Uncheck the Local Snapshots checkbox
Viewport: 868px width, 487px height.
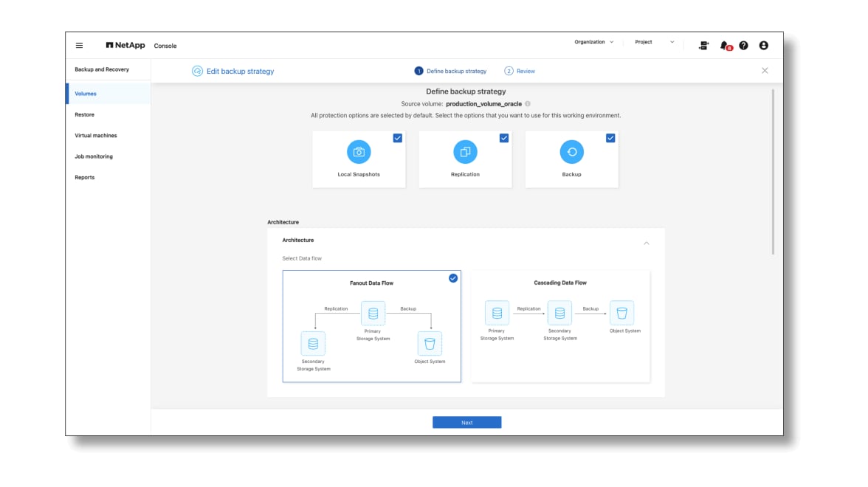[x=397, y=138]
